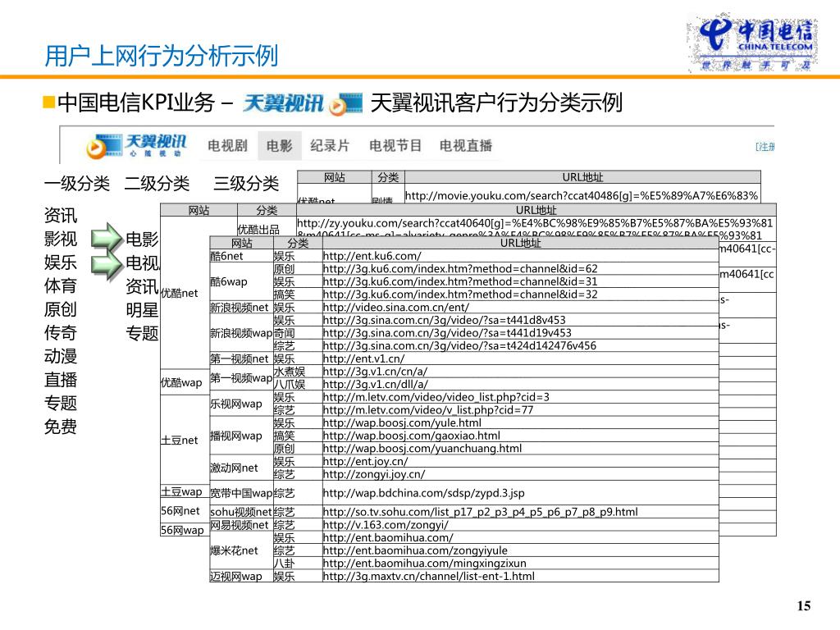Click the letv v_list.php?cid=77 URL
The height and width of the screenshot is (630, 840).
click(428, 410)
